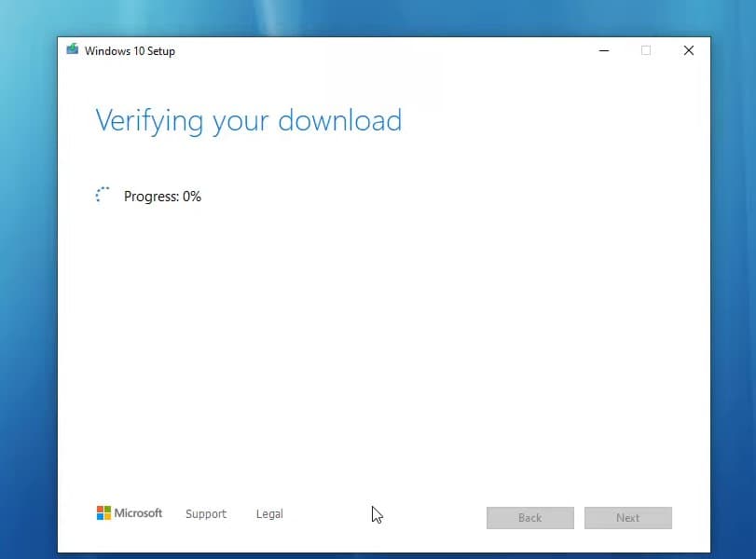Click the spinning progress indicator

click(x=103, y=195)
